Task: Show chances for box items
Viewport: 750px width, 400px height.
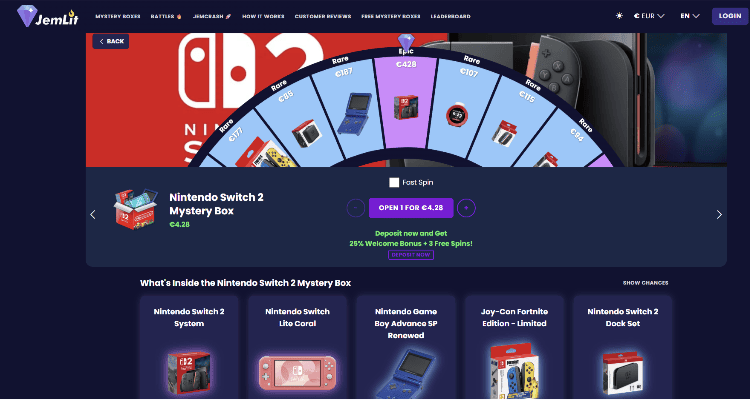Action: click(645, 283)
